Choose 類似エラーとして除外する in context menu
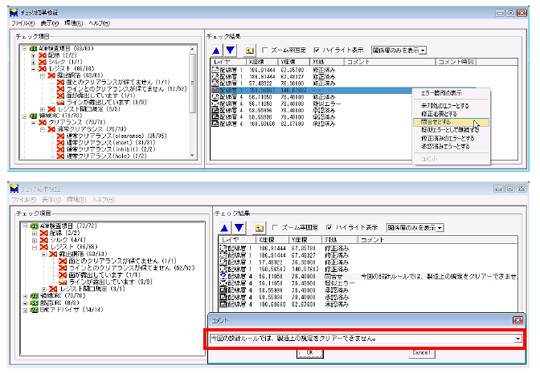 click(x=451, y=130)
